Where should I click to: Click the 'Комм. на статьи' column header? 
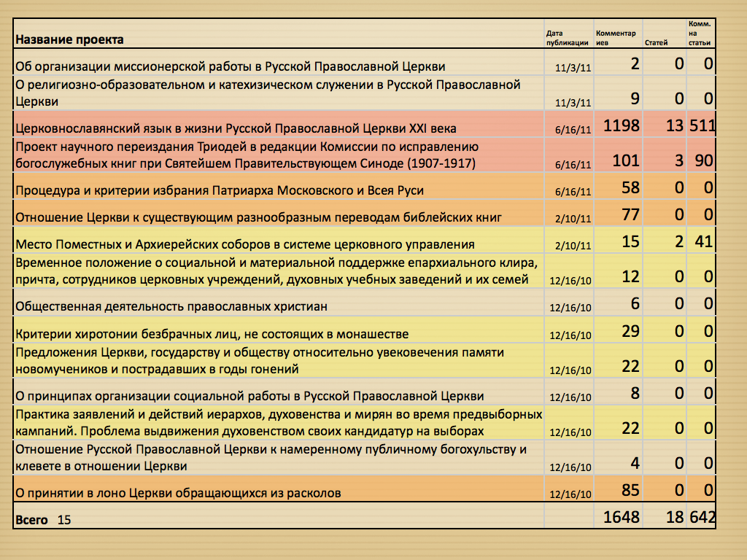click(x=700, y=34)
